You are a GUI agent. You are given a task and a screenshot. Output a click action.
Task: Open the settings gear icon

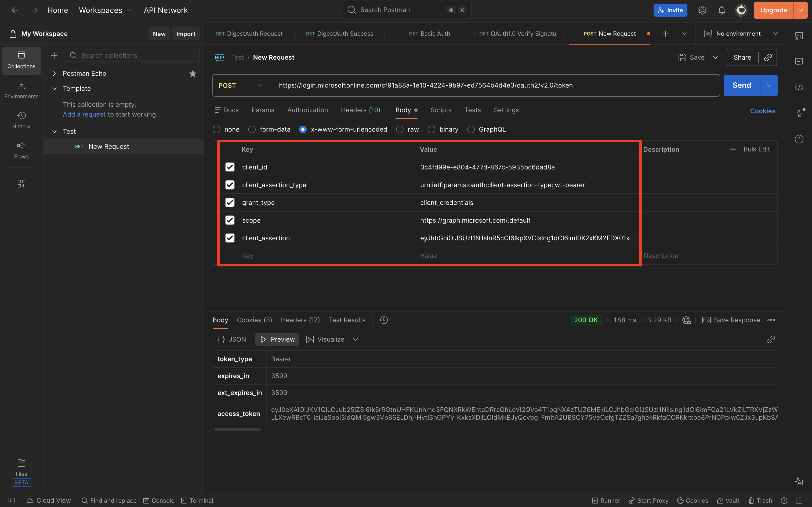coord(702,10)
